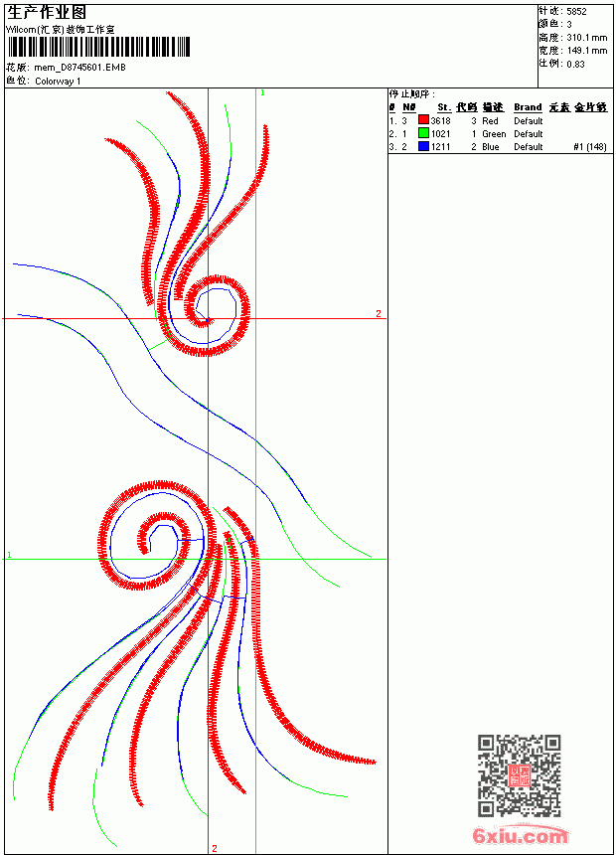616x855 pixels.
Task: Click the #1 (148) sequin entry
Action: (x=590, y=147)
